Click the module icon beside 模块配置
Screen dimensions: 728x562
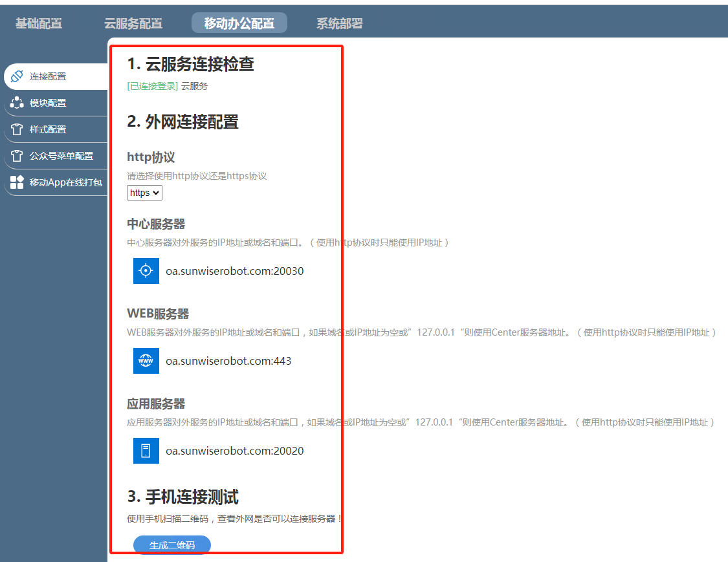click(17, 103)
